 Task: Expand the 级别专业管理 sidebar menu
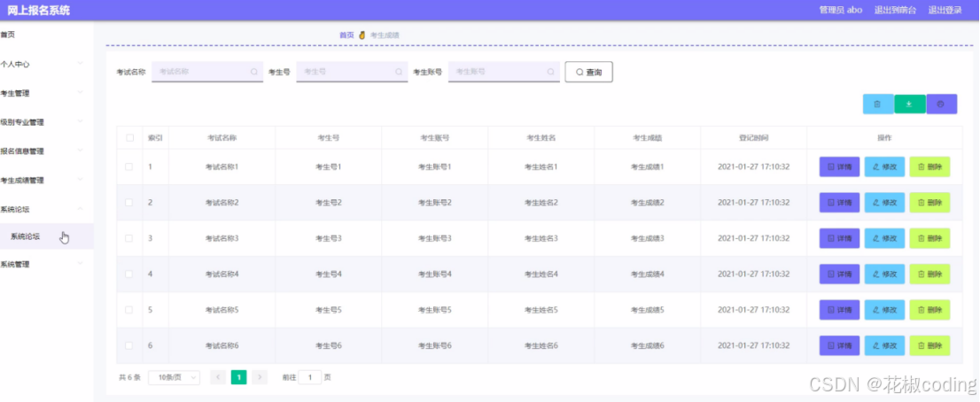[47, 122]
